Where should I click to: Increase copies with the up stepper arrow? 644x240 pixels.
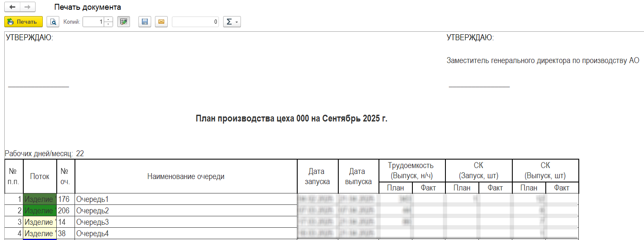[x=108, y=19]
